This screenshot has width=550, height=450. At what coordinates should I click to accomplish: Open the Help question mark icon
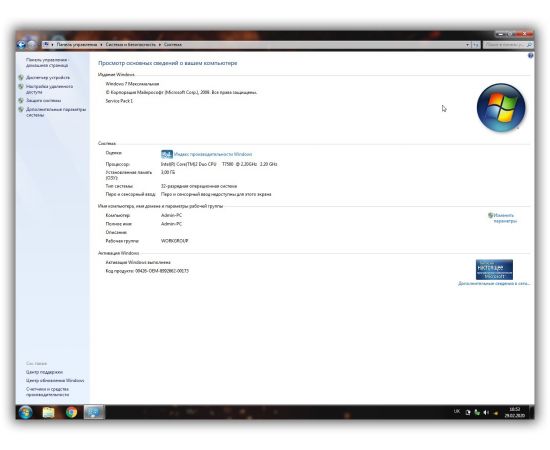point(531,55)
